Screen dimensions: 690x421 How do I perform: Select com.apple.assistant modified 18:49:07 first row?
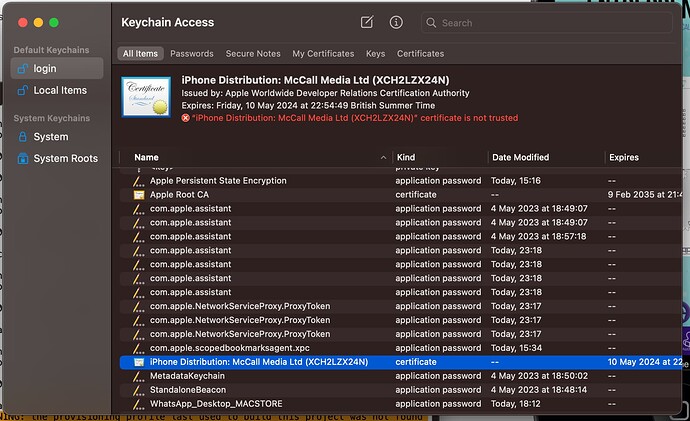pos(400,209)
